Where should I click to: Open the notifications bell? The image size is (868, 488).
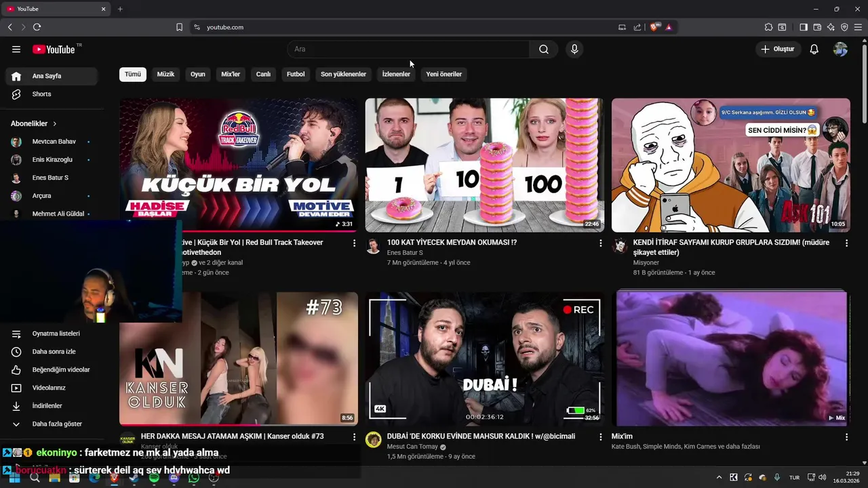(814, 49)
